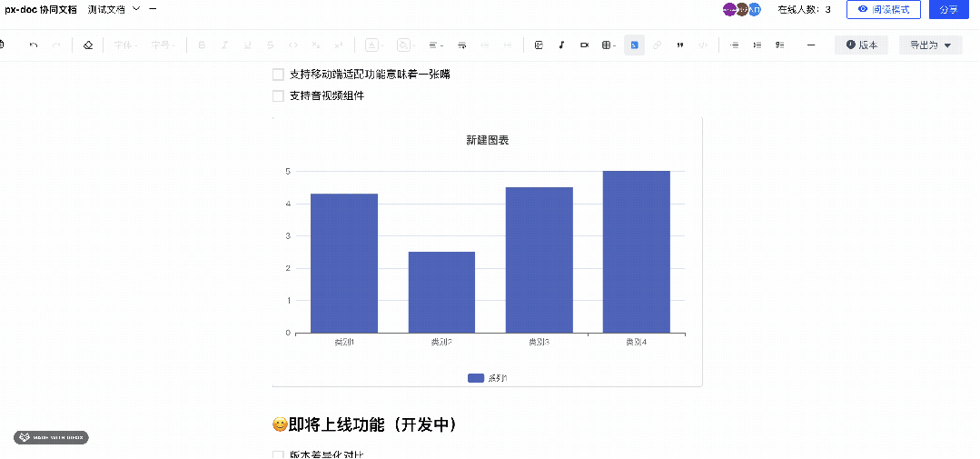Click the clear formatting eraser icon
This screenshot has width=980, height=459.
click(88, 45)
